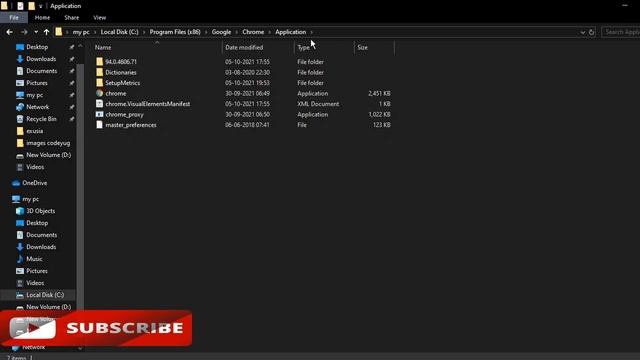The height and width of the screenshot is (360, 640).
Task: Click 'Program Files (x86)' breadcrumb
Action: click(x=175, y=32)
